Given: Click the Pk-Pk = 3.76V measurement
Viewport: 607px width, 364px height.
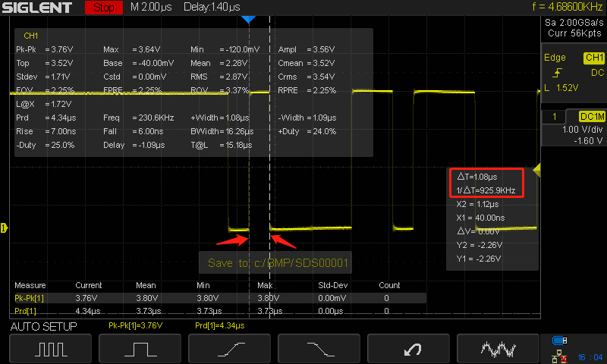Looking at the screenshot, I should point(45,49).
